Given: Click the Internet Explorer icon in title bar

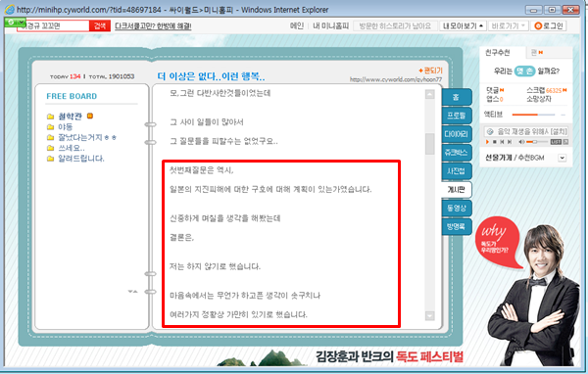Looking at the screenshot, I should 9,10.
